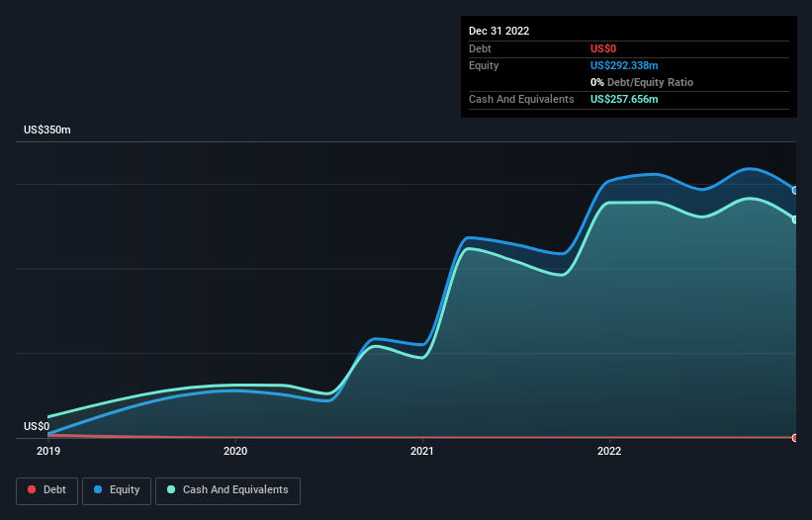Select the Equity endpoint marker on the chart

796,191
